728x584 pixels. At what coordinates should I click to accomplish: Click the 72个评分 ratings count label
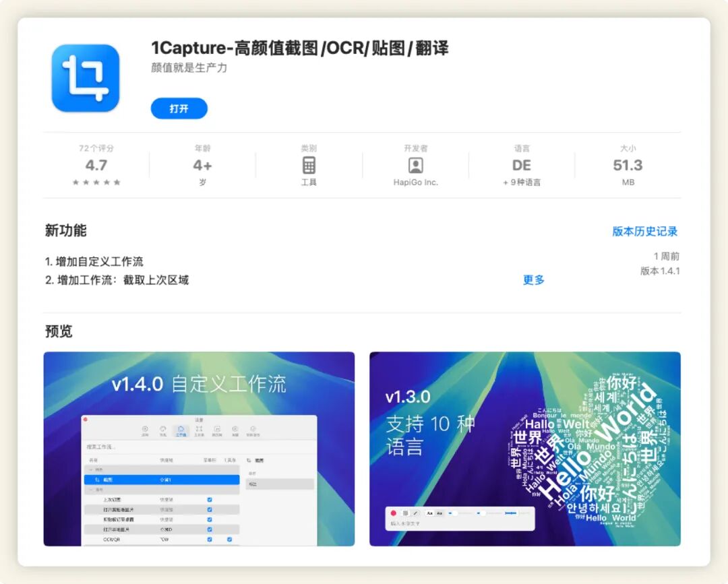point(96,148)
